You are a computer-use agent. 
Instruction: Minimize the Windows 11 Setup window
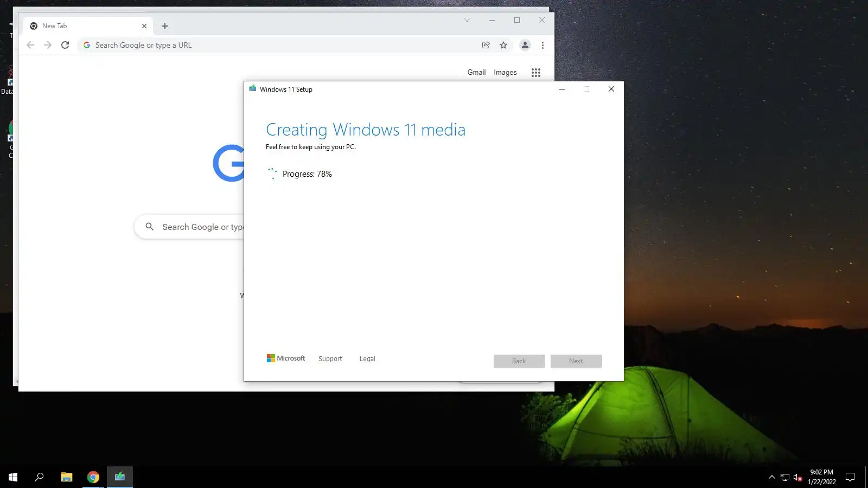click(562, 89)
